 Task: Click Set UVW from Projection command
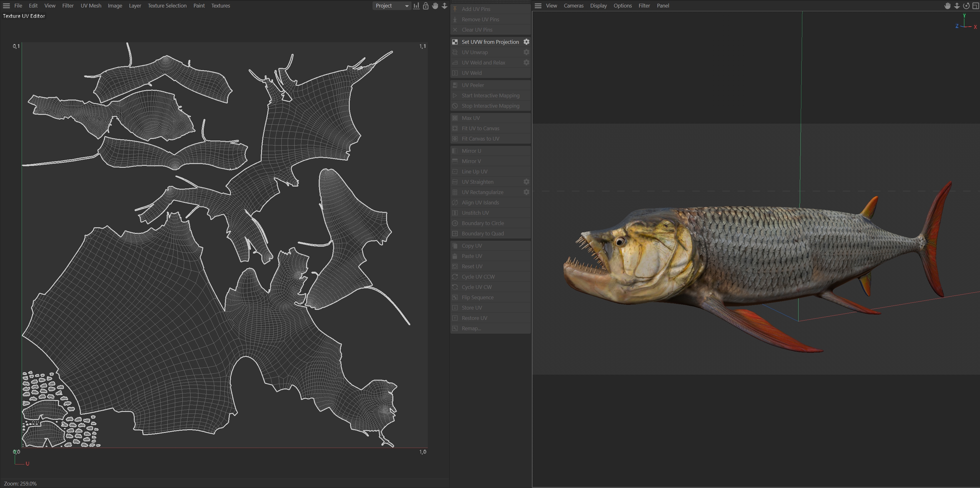[x=490, y=42]
